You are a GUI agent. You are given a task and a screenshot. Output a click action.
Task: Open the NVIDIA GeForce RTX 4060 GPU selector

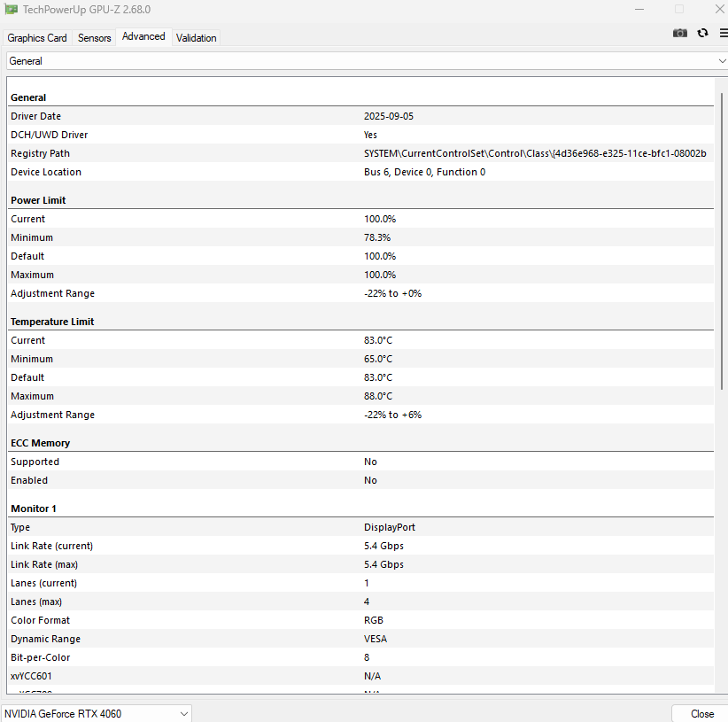point(97,713)
